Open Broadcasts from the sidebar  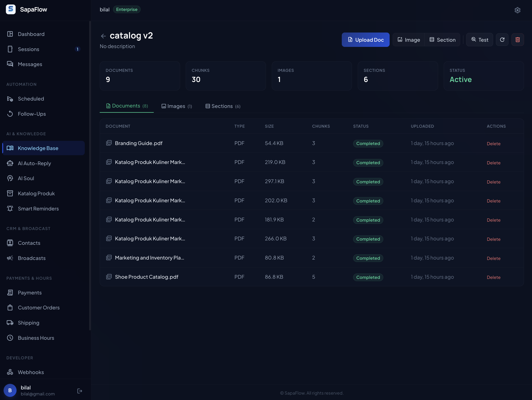coord(32,258)
